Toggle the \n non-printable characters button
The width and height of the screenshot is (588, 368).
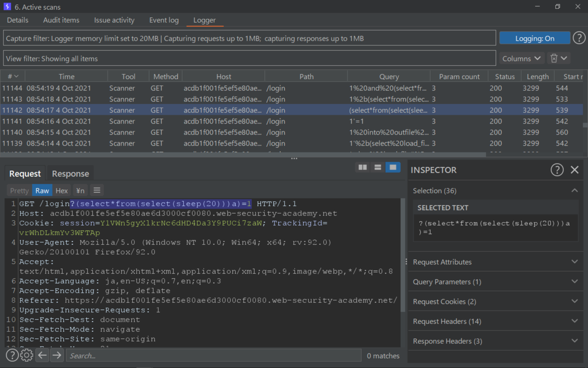[80, 190]
